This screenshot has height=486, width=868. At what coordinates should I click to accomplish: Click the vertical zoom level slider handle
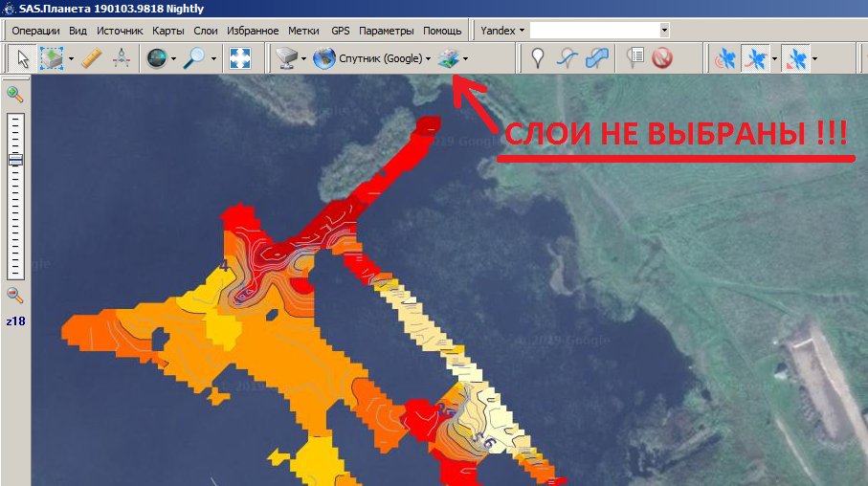[15, 160]
